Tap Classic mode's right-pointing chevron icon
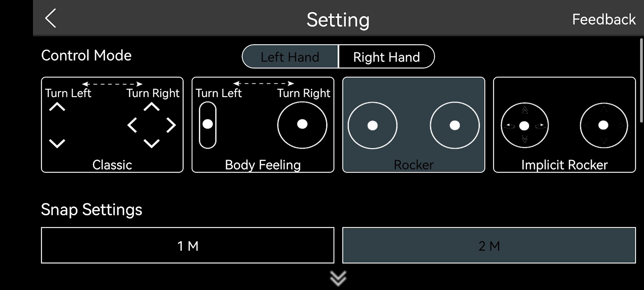 [171, 125]
